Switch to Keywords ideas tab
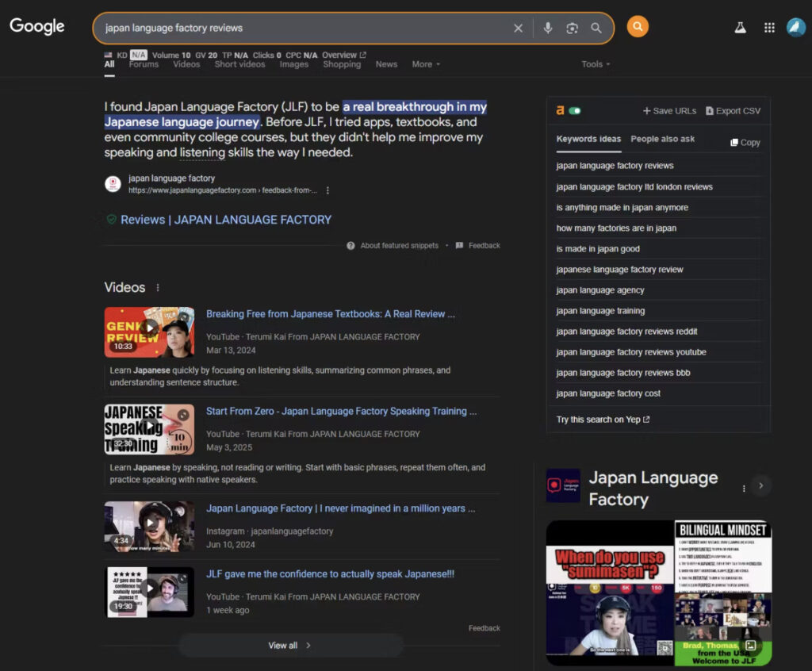Viewport: 812px width, 671px height. click(x=588, y=139)
